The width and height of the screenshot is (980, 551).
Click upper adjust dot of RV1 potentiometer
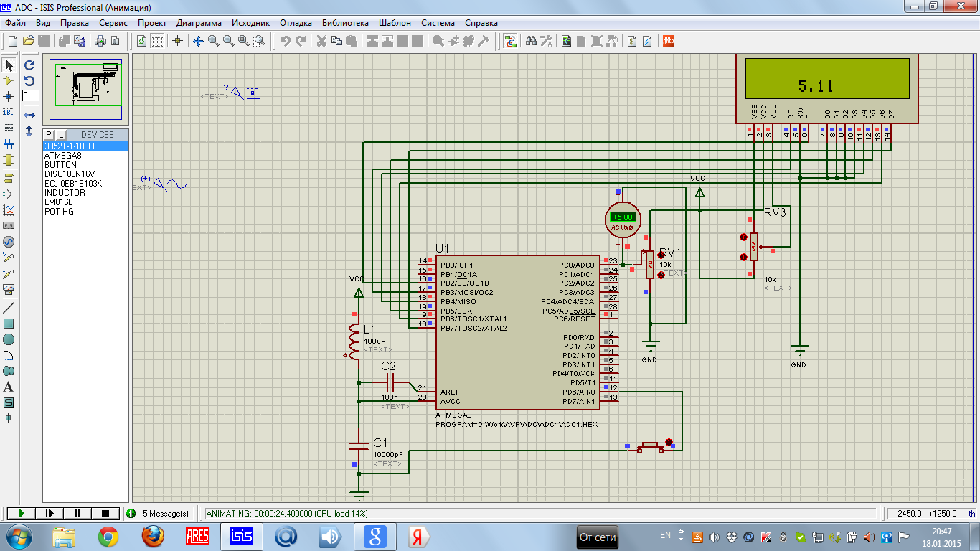point(661,255)
